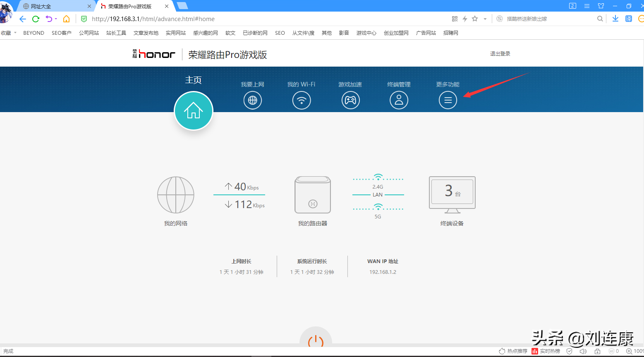Open the 公司网站 bookmark
The width and height of the screenshot is (644, 357).
coord(89,33)
